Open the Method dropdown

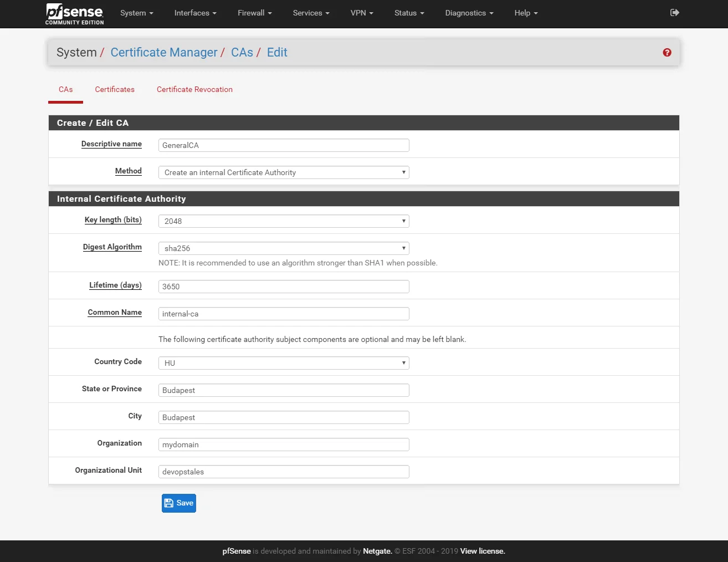283,172
